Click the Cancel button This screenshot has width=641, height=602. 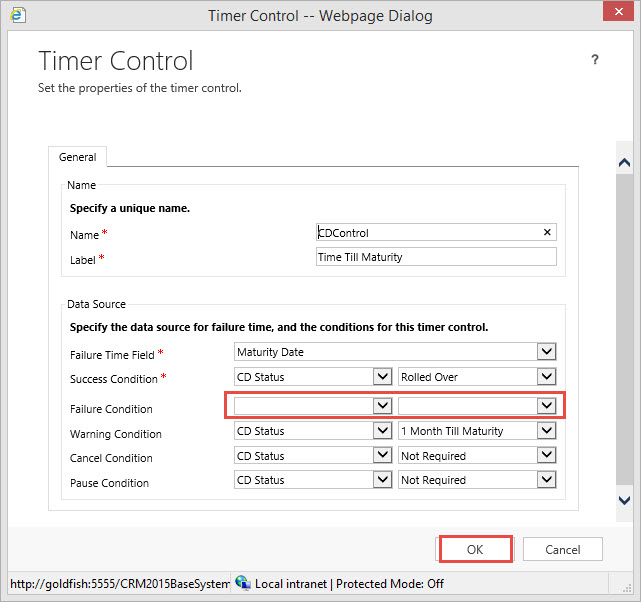[x=563, y=549]
